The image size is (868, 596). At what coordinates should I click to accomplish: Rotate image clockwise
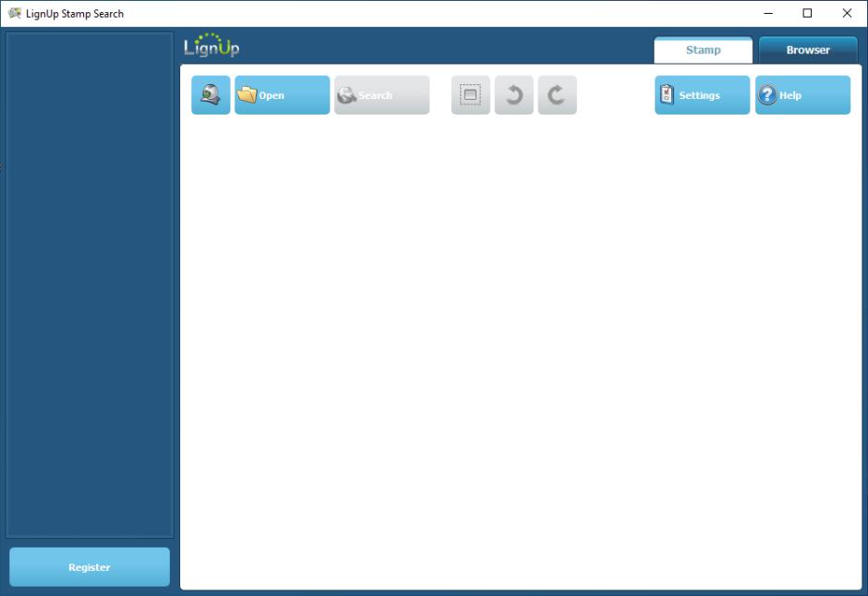click(x=557, y=95)
